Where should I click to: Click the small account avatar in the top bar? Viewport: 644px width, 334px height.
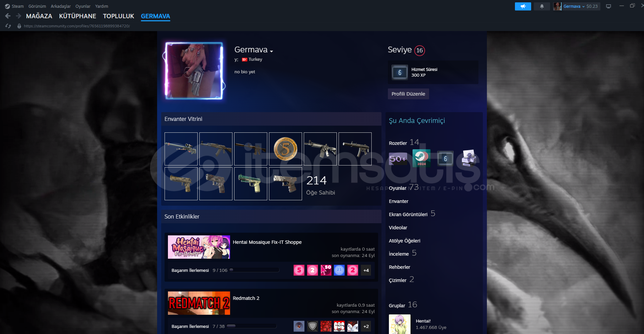click(557, 6)
